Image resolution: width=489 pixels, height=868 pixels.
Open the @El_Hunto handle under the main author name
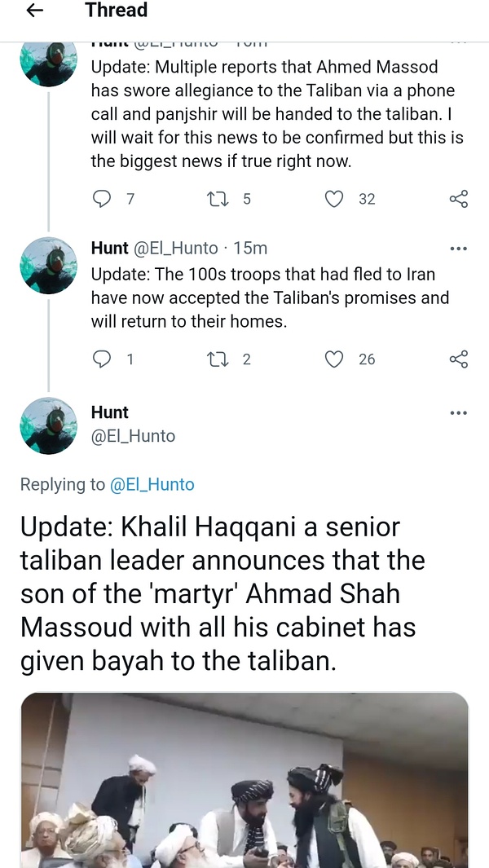click(133, 436)
